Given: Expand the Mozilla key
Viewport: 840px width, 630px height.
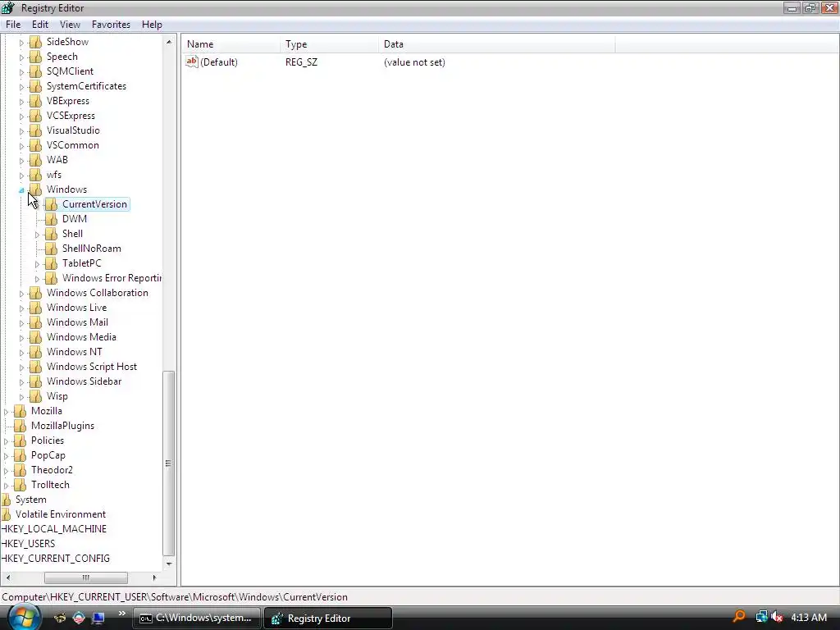Looking at the screenshot, I should (6, 412).
